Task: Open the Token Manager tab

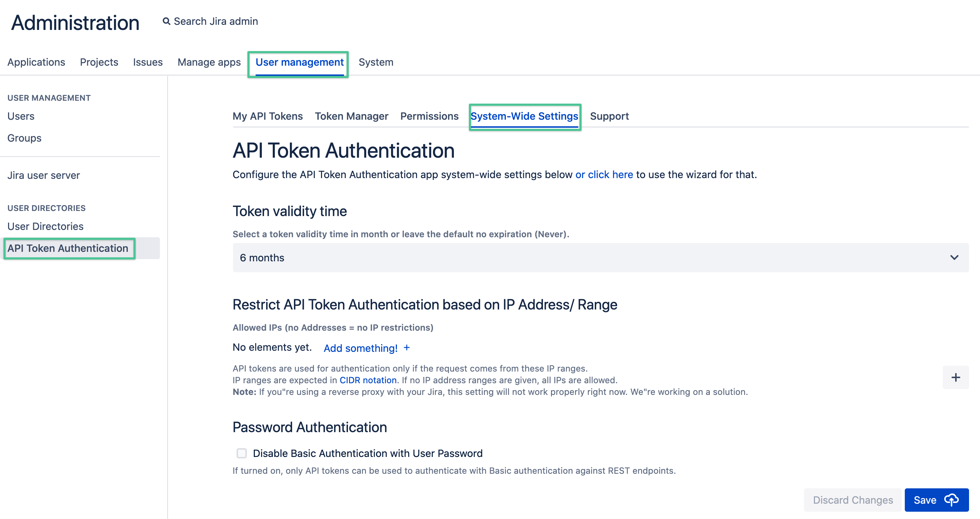Action: [x=352, y=116]
